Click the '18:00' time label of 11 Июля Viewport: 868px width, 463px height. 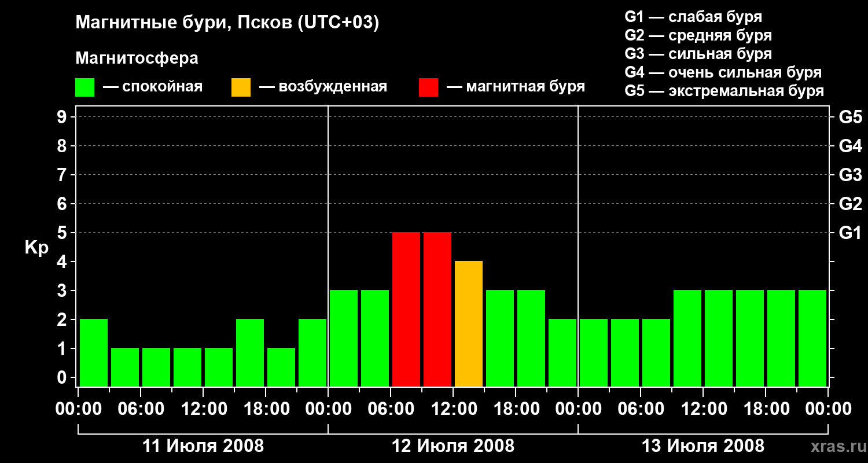coord(266,409)
